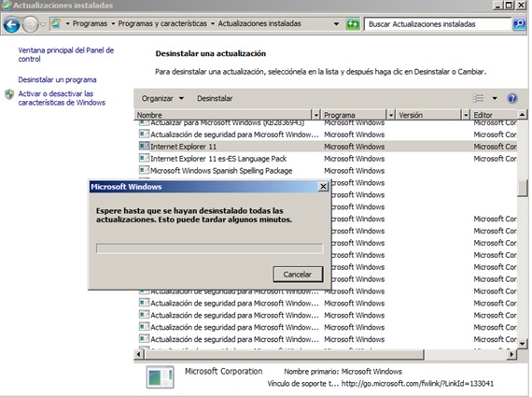The height and width of the screenshot is (397, 532).
Task: Open Activar o desactivar las características de Windows
Action: (x=62, y=98)
